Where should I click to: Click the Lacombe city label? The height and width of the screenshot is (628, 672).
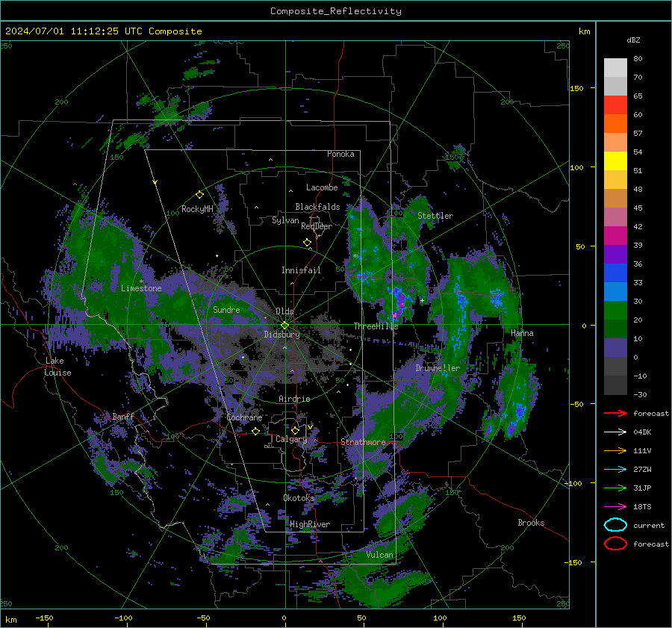point(322,187)
